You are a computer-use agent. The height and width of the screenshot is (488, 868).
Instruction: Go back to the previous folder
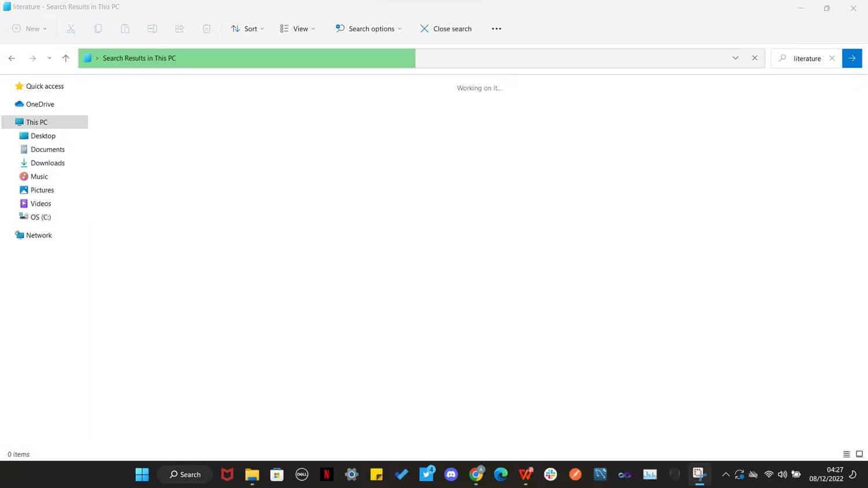click(12, 58)
